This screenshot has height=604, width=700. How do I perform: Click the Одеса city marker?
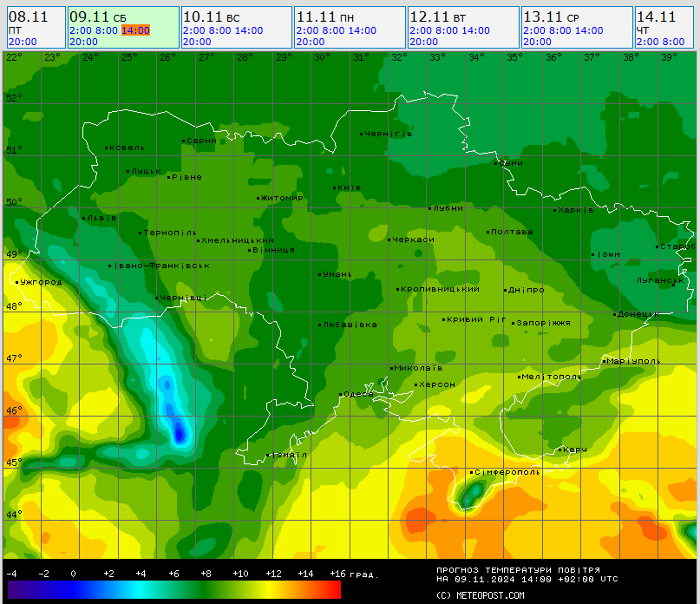(x=340, y=394)
